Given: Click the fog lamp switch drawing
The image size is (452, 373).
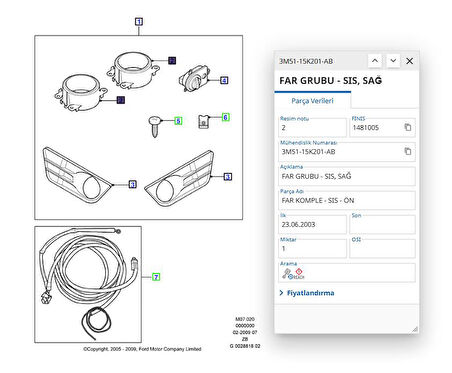Looking at the screenshot, I should tap(195, 78).
